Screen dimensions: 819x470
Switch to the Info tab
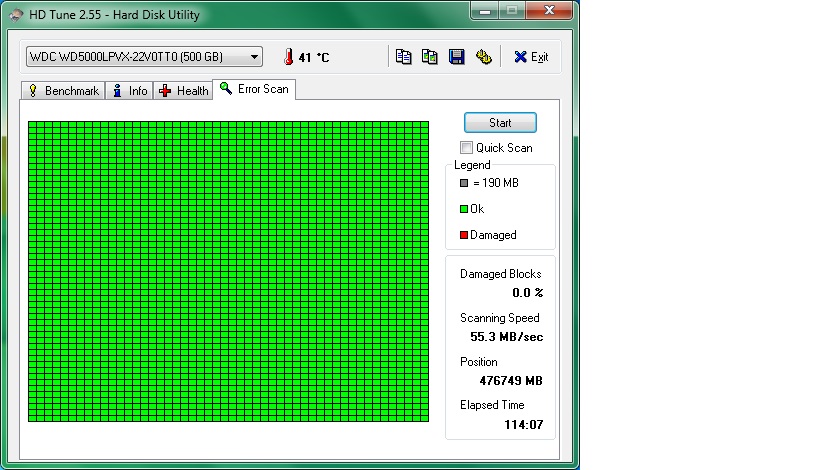click(130, 91)
